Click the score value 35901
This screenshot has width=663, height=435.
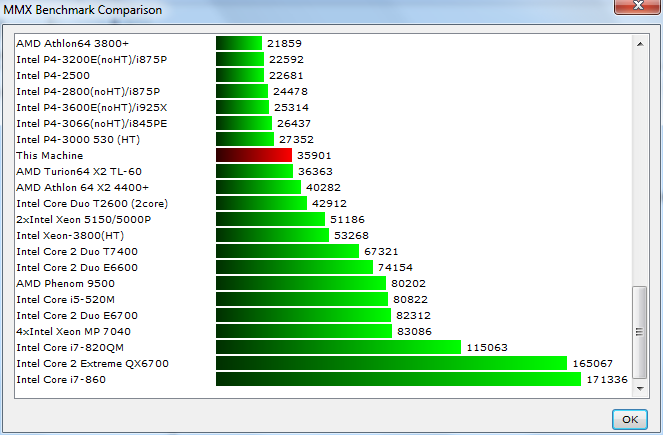[314, 156]
